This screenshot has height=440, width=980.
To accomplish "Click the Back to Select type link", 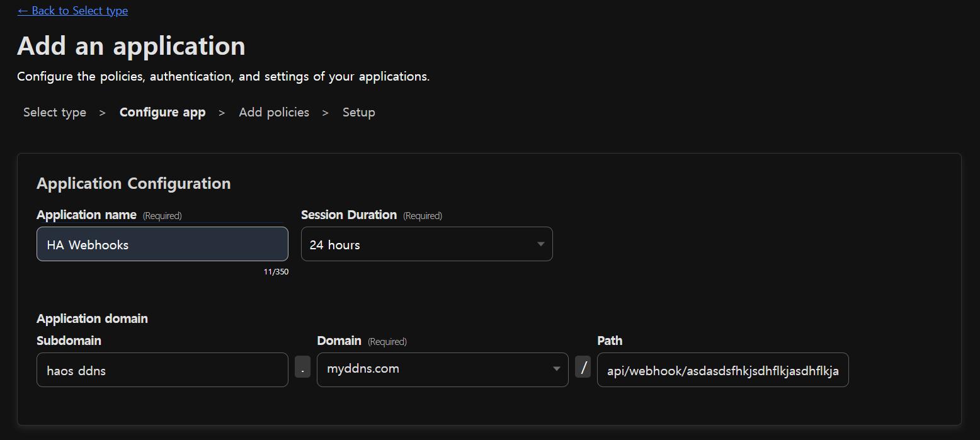I will point(72,11).
